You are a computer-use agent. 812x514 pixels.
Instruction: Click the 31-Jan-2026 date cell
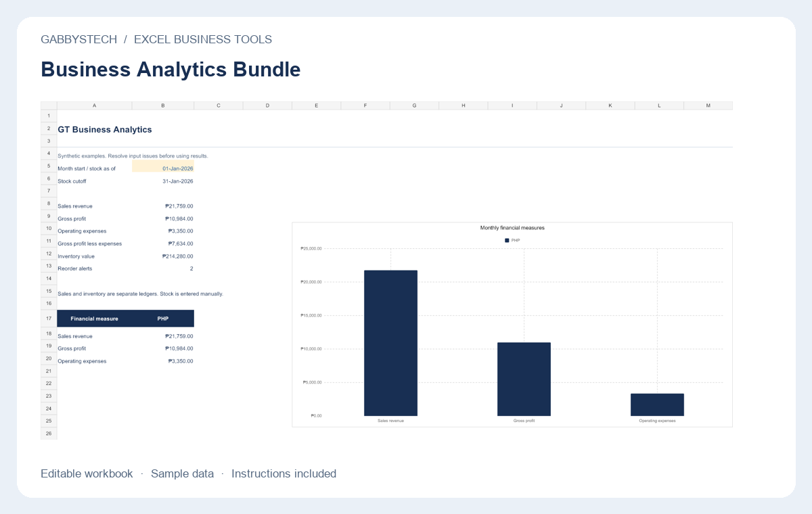(163, 181)
